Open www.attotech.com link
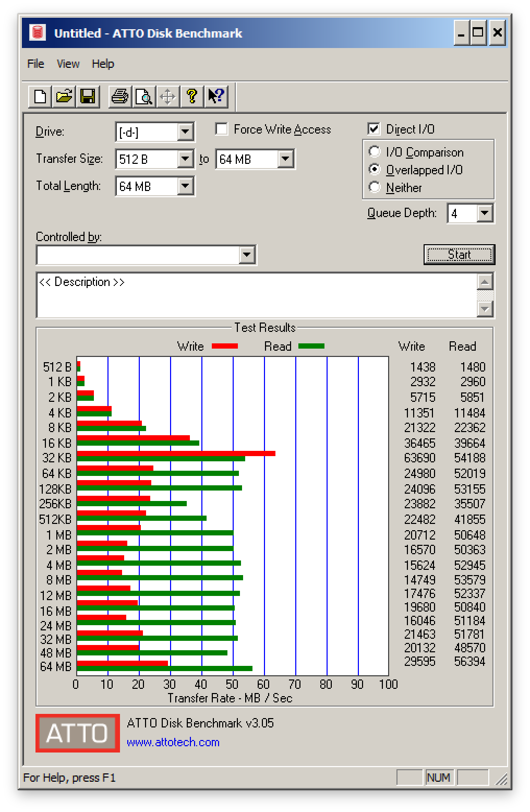 173,742
